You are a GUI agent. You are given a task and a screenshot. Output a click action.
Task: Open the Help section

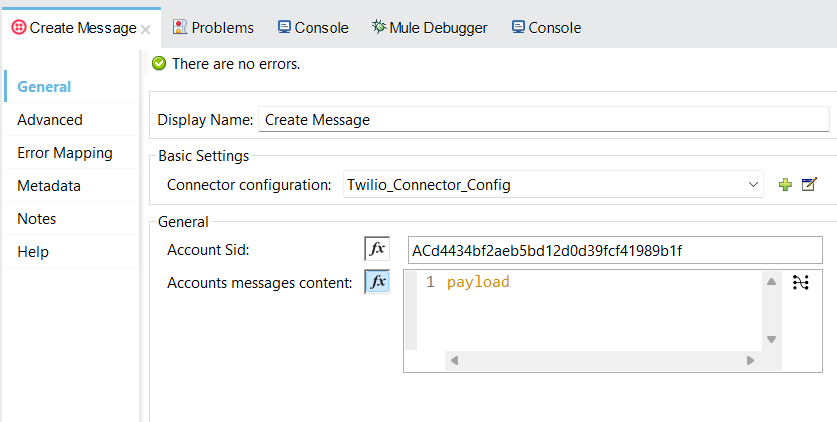(x=72, y=252)
